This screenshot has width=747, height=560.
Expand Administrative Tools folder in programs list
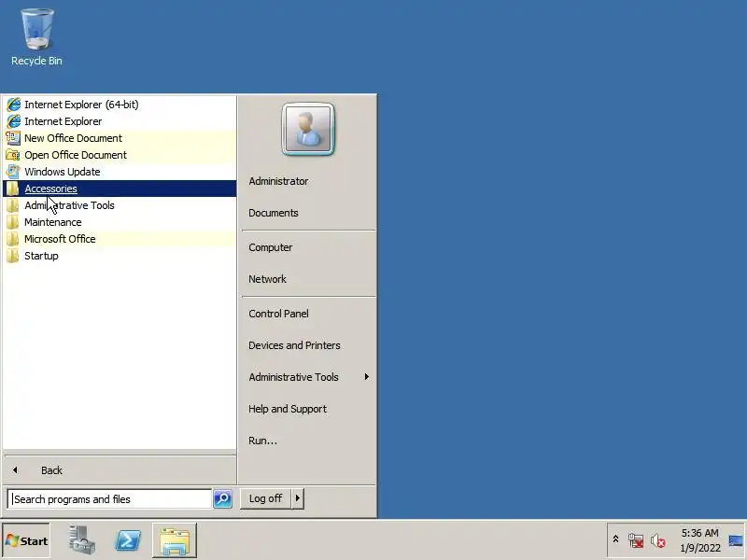point(120,205)
